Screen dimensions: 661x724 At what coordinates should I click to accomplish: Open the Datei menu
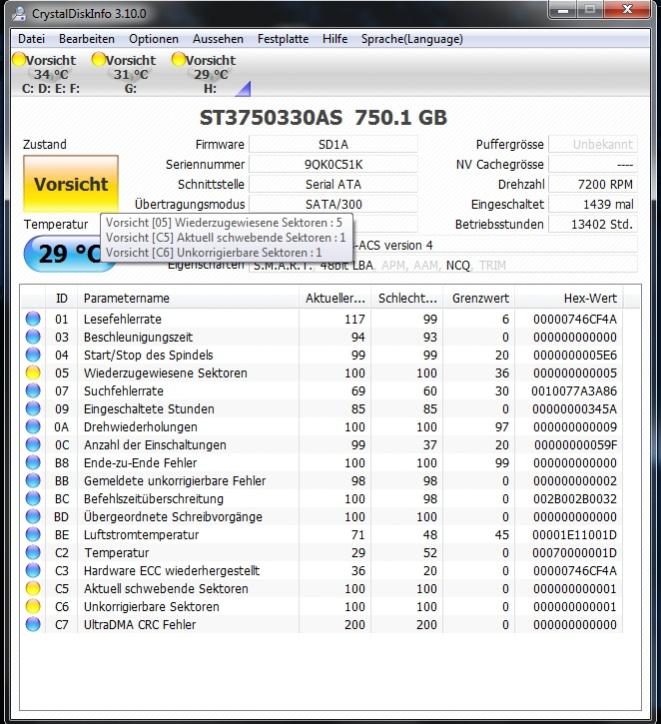(31, 39)
